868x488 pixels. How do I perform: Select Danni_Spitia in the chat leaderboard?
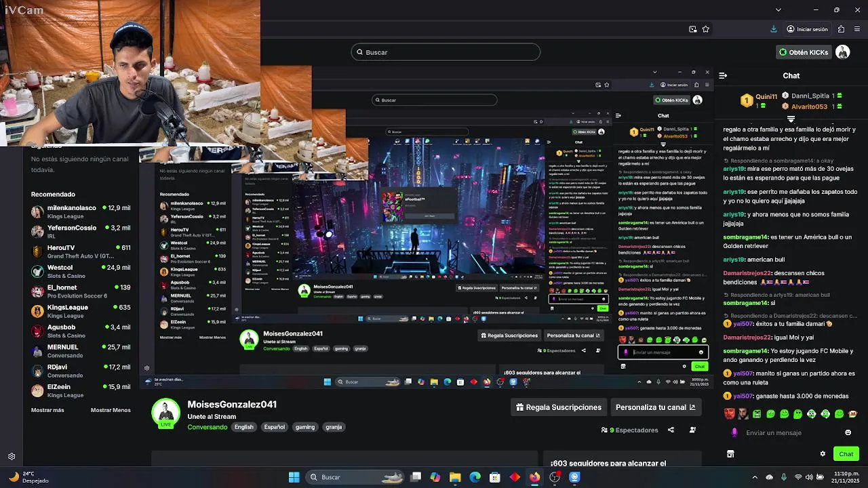point(810,96)
